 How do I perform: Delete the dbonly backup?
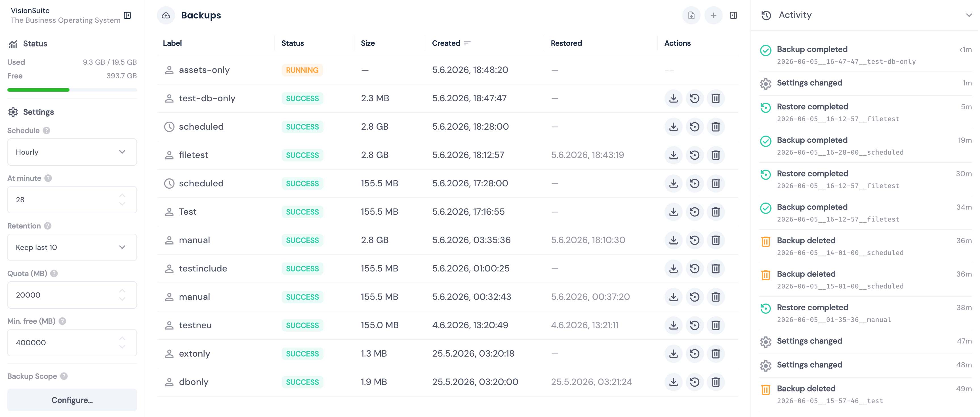716,382
